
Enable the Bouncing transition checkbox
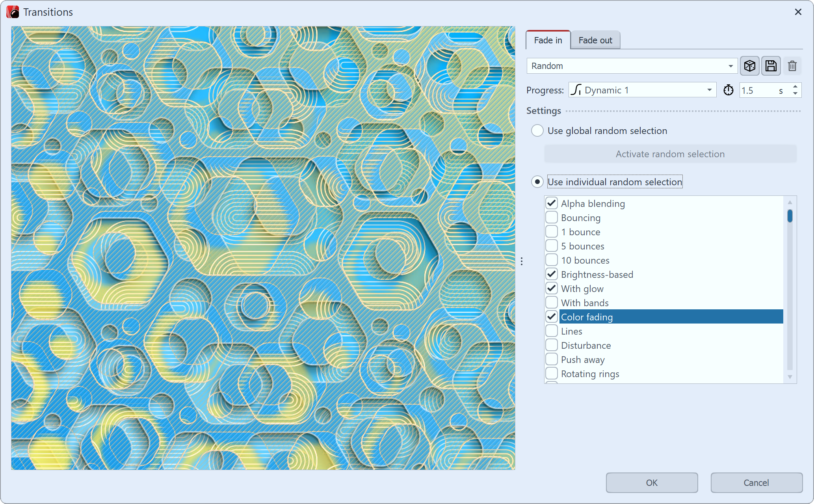click(552, 218)
